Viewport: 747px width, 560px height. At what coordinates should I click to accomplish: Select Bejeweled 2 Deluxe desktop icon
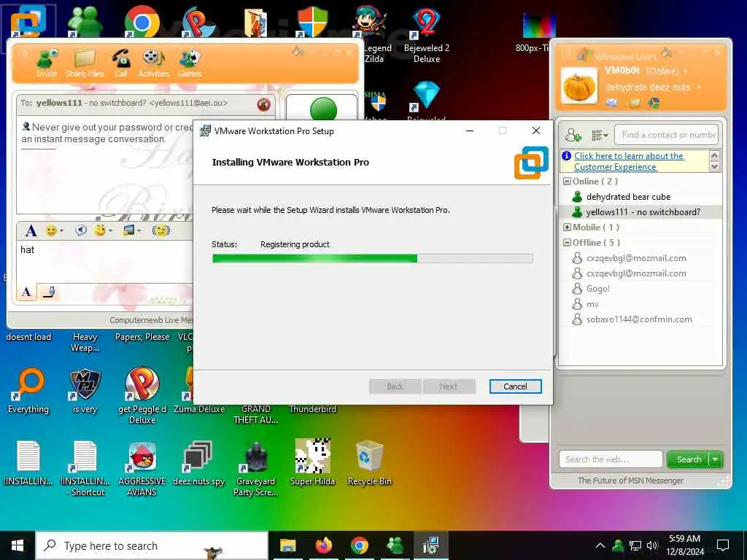coord(426,36)
